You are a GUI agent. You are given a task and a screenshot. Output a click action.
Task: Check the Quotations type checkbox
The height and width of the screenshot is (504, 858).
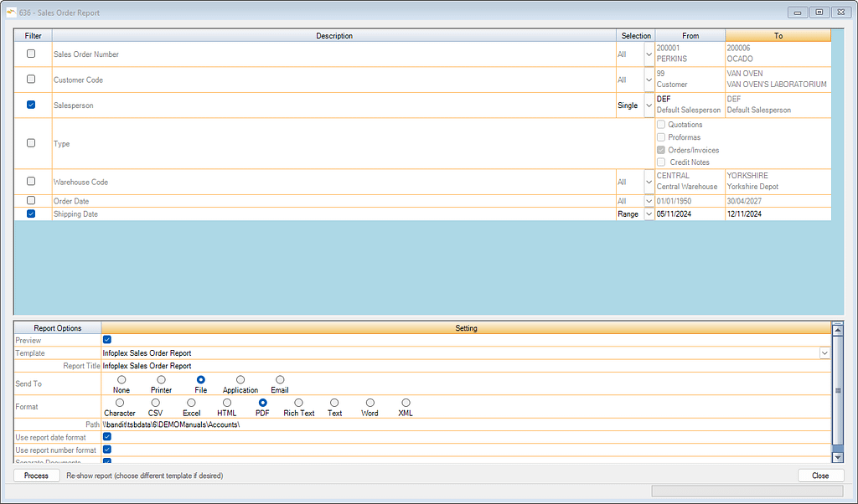(x=661, y=125)
